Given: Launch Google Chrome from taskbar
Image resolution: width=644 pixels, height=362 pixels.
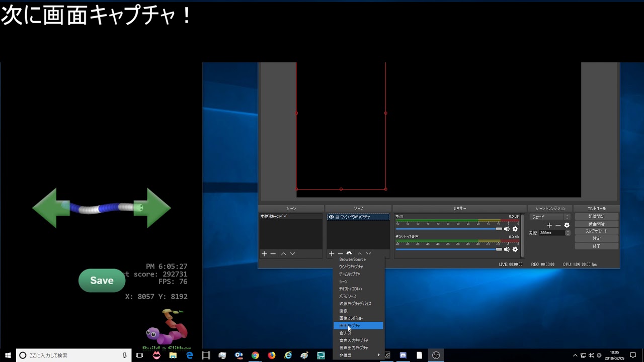Looking at the screenshot, I should [x=255, y=355].
